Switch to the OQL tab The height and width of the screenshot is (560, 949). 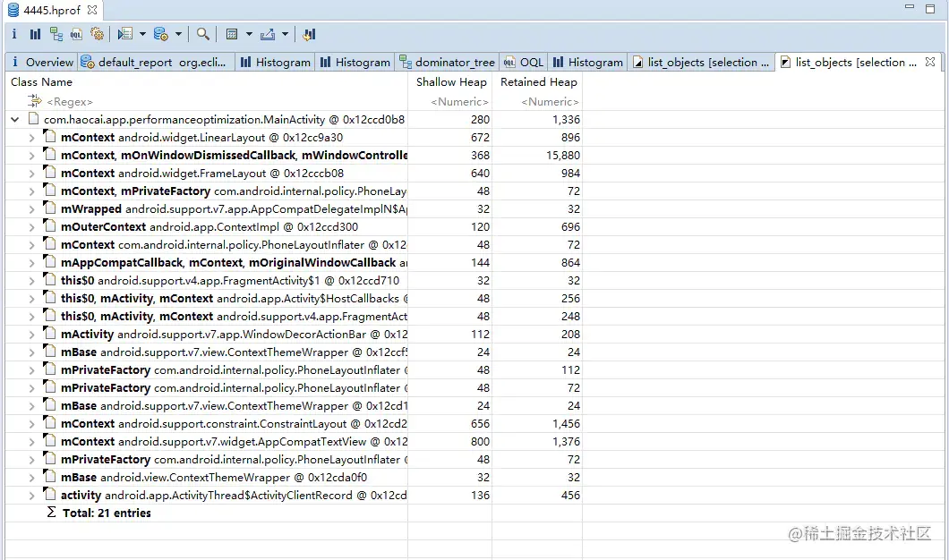coord(524,63)
